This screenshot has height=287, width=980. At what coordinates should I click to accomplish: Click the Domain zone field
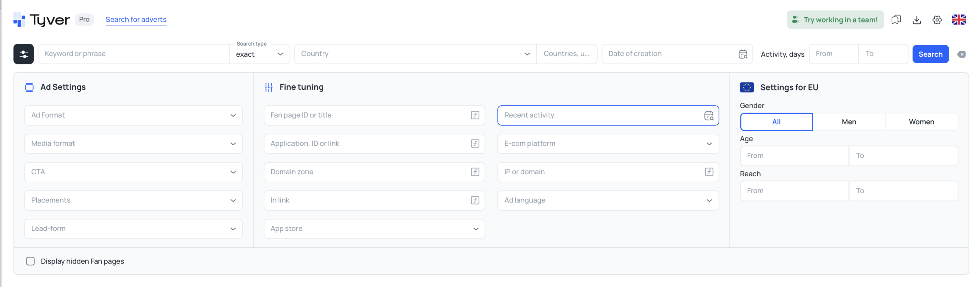(x=374, y=172)
